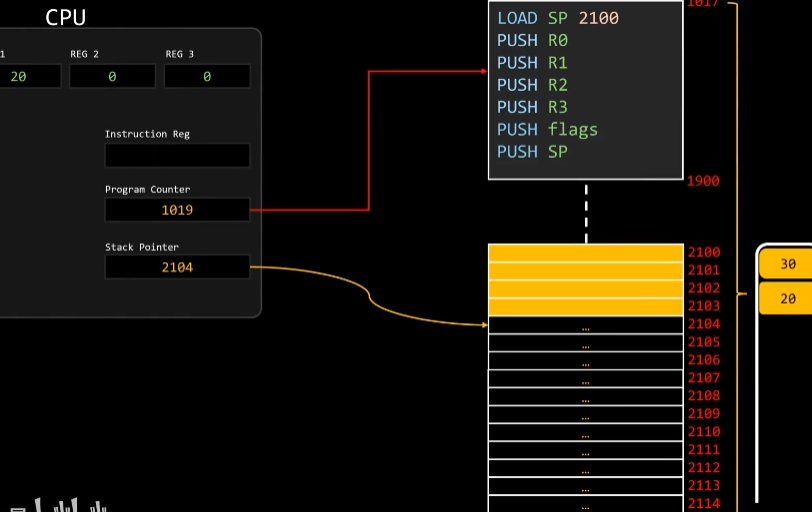Click the memory cell at address 2105

click(x=586, y=343)
